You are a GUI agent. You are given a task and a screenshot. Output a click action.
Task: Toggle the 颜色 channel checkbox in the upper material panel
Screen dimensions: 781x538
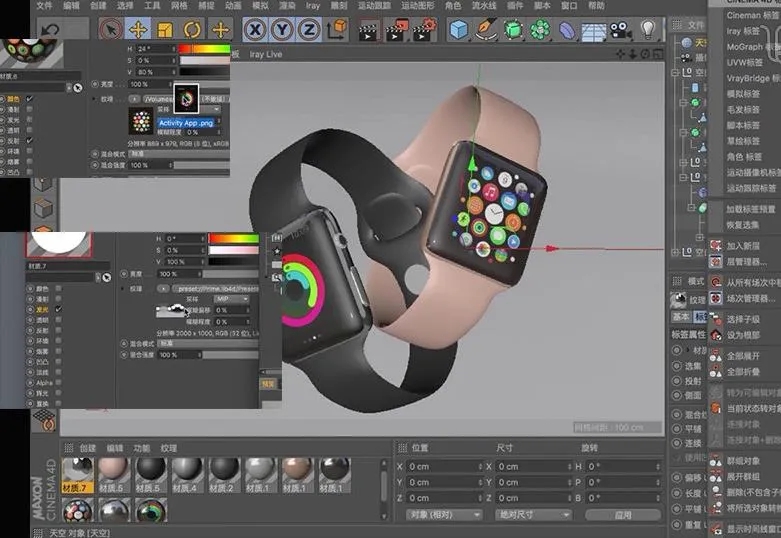click(30, 98)
